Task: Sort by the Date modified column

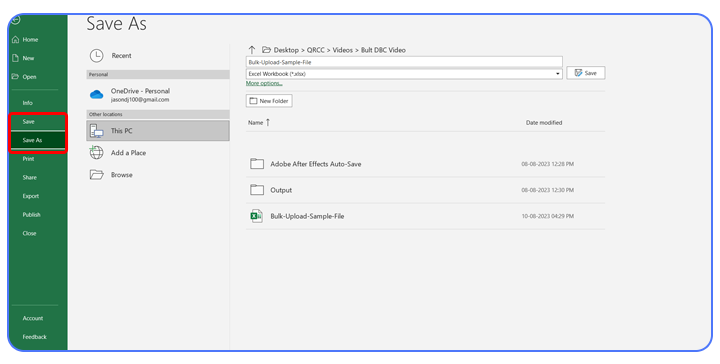Action: [x=544, y=123]
